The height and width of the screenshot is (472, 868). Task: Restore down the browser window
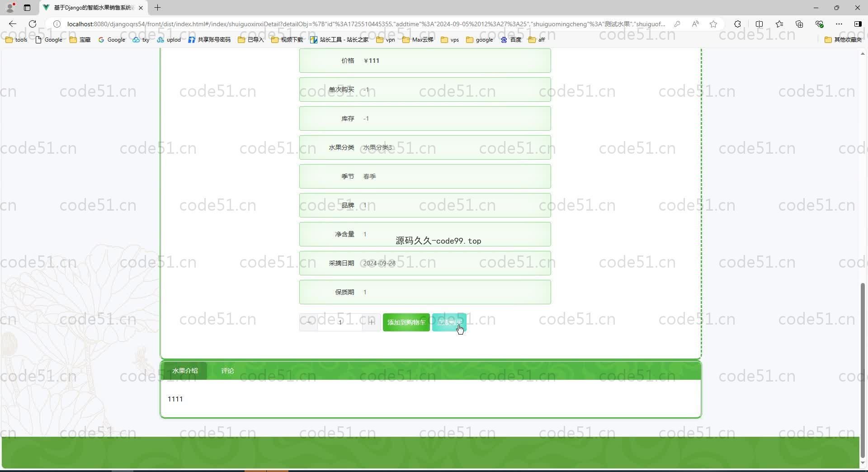837,8
